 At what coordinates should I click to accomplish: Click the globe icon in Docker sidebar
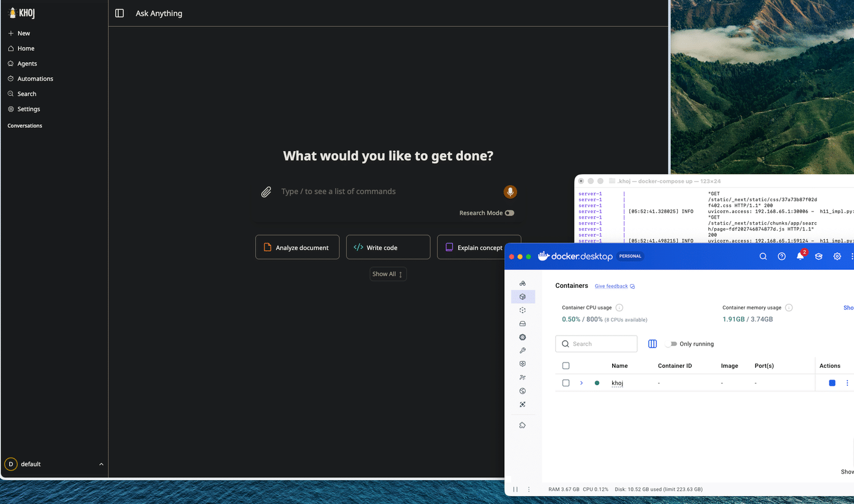click(x=523, y=391)
